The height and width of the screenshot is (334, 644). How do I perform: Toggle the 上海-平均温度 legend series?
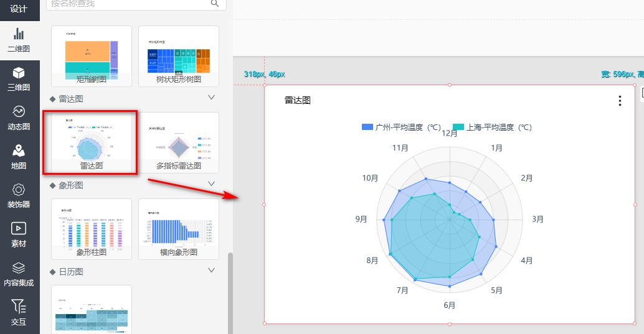pos(492,127)
